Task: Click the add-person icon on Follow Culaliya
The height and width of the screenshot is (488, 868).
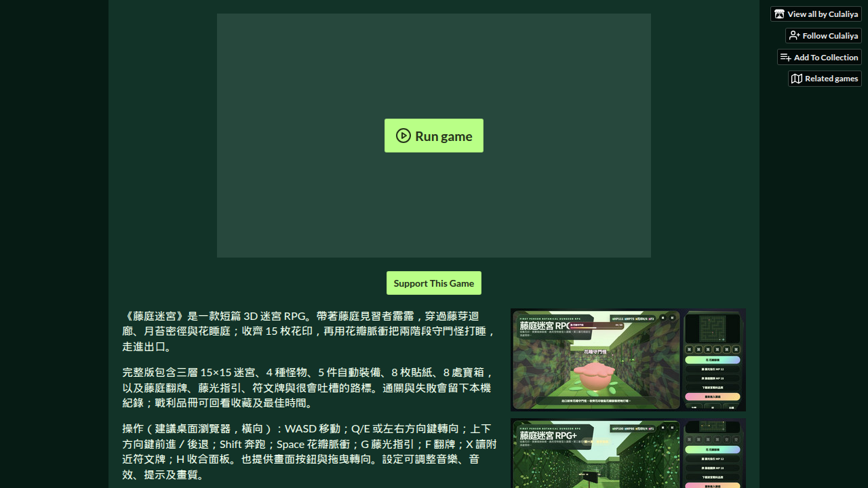Action: 795,35
